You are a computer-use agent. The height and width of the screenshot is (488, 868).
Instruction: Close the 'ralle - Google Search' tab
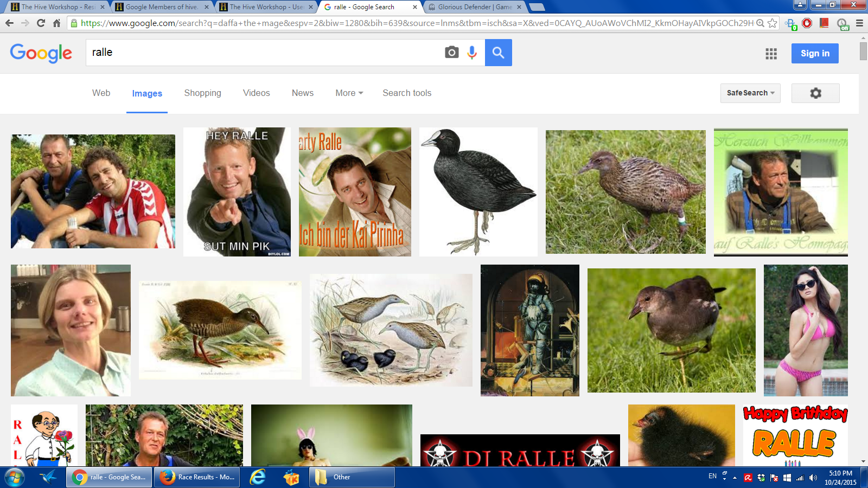(414, 7)
